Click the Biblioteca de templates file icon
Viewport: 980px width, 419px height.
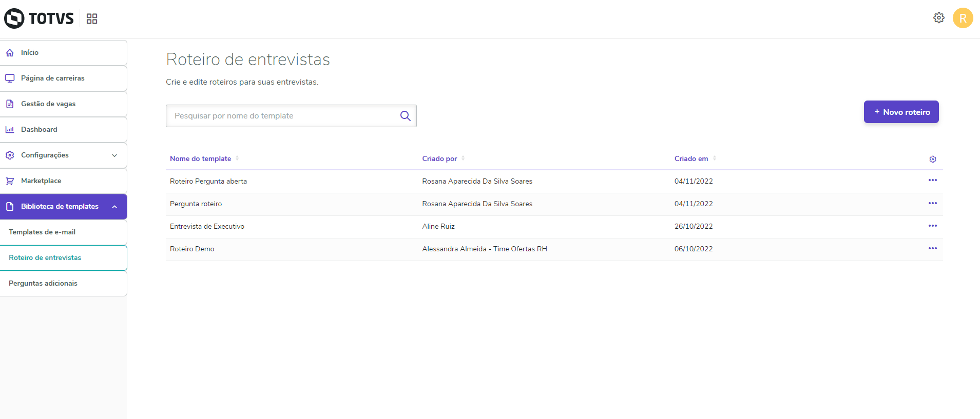10,207
